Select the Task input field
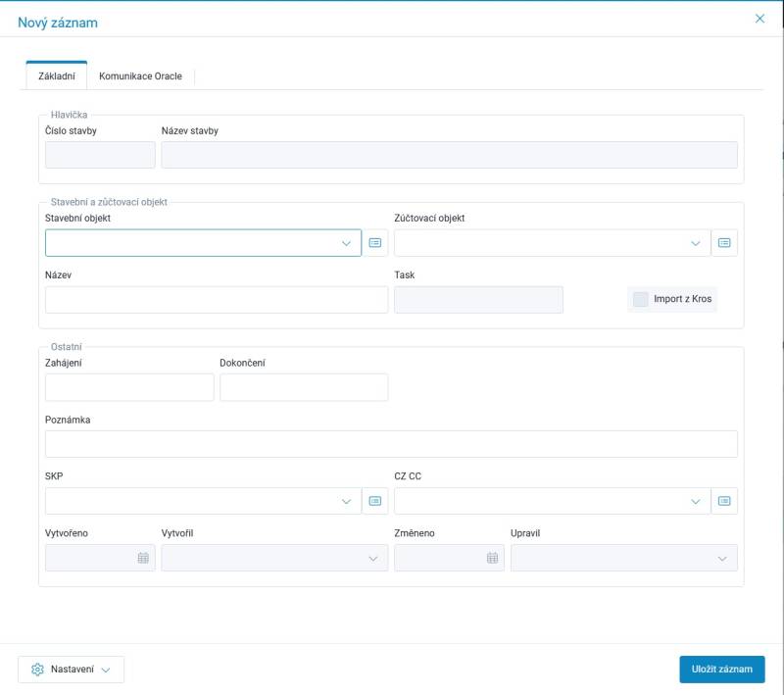 click(478, 300)
